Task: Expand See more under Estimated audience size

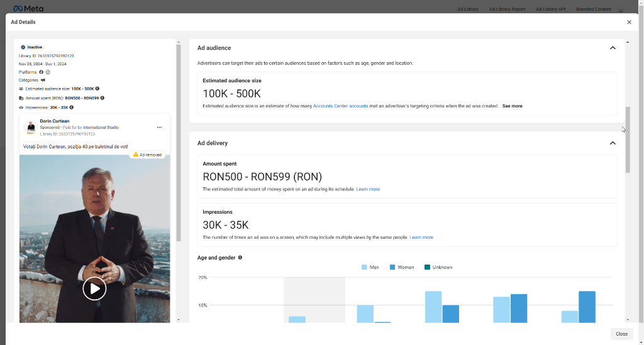Action: [x=512, y=106]
